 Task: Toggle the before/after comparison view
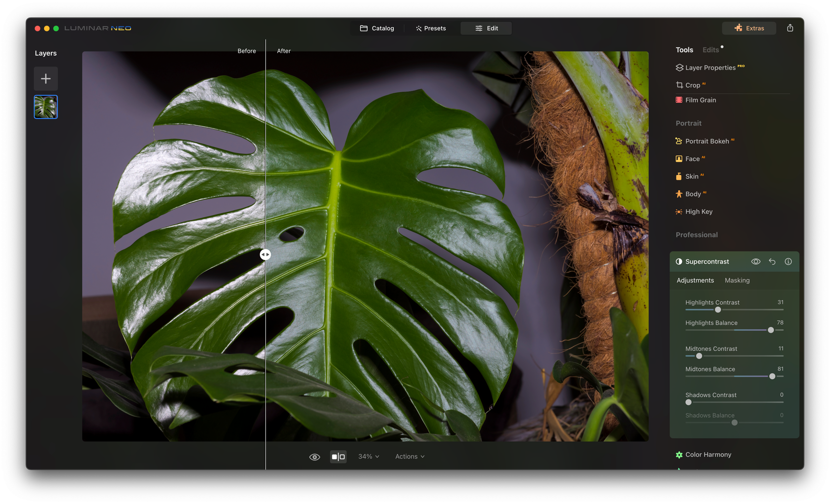[338, 457]
